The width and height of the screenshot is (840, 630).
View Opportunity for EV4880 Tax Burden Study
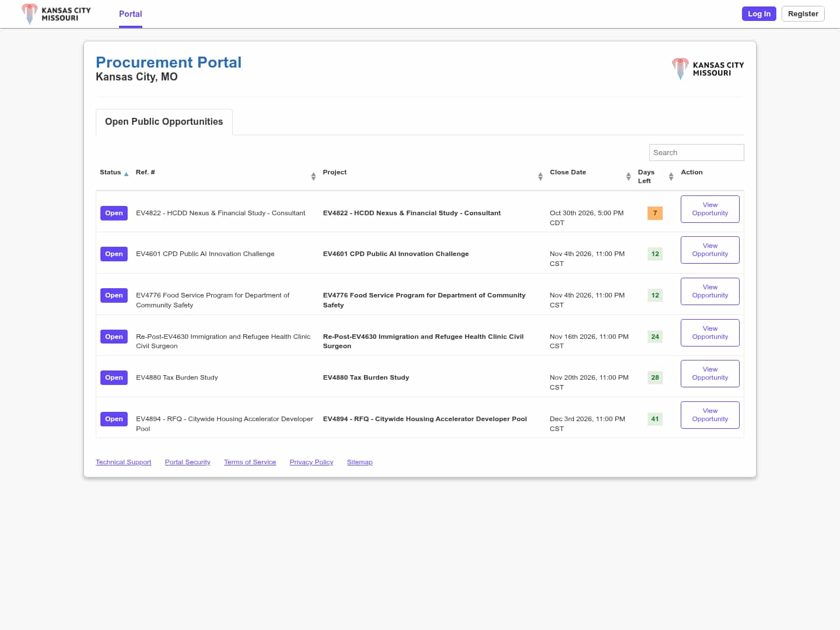pos(710,373)
